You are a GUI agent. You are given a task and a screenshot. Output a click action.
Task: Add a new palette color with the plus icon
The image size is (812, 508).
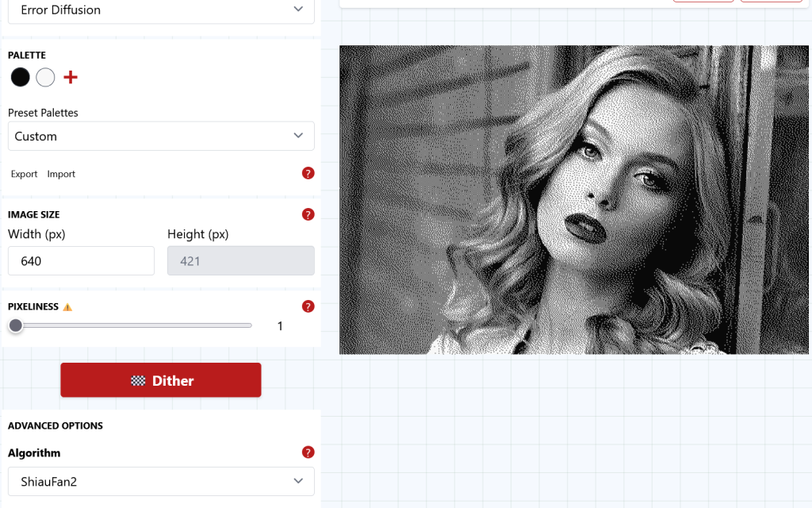tap(71, 77)
